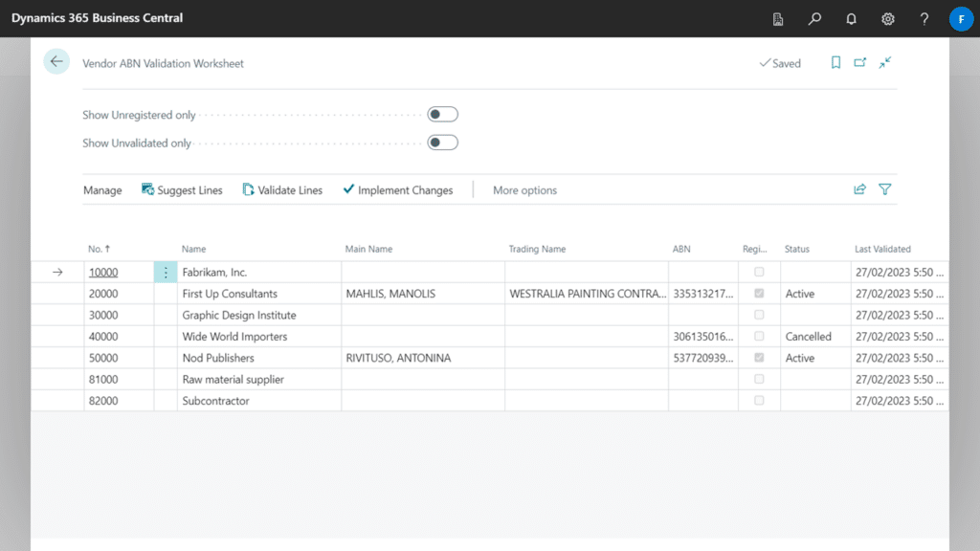Enable Show Unregistered only
Screen dimensions: 980x551
tap(442, 113)
